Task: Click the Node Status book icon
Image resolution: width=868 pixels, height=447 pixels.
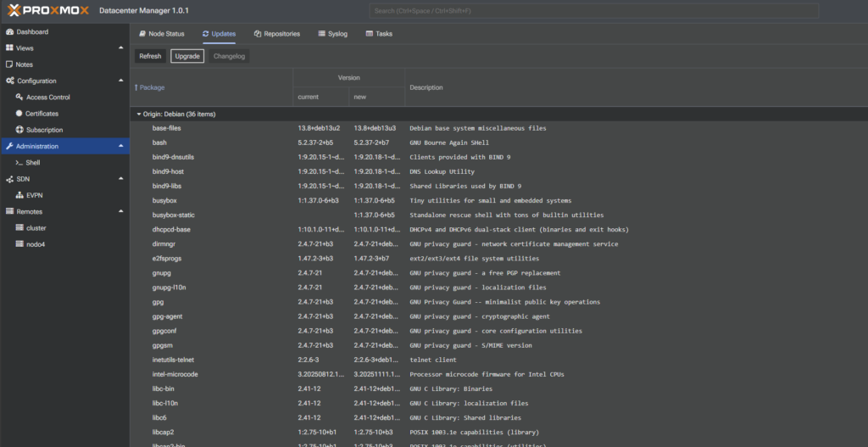Action: pos(142,34)
